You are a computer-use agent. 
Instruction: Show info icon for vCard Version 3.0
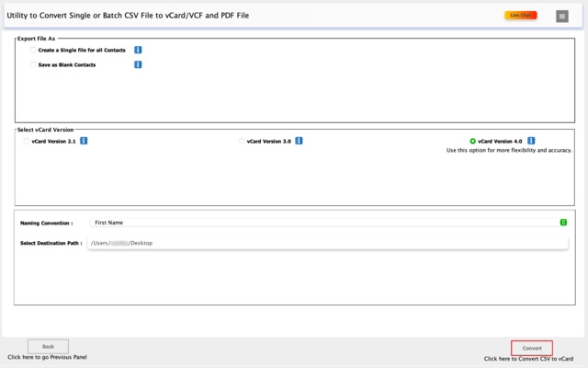(x=299, y=141)
